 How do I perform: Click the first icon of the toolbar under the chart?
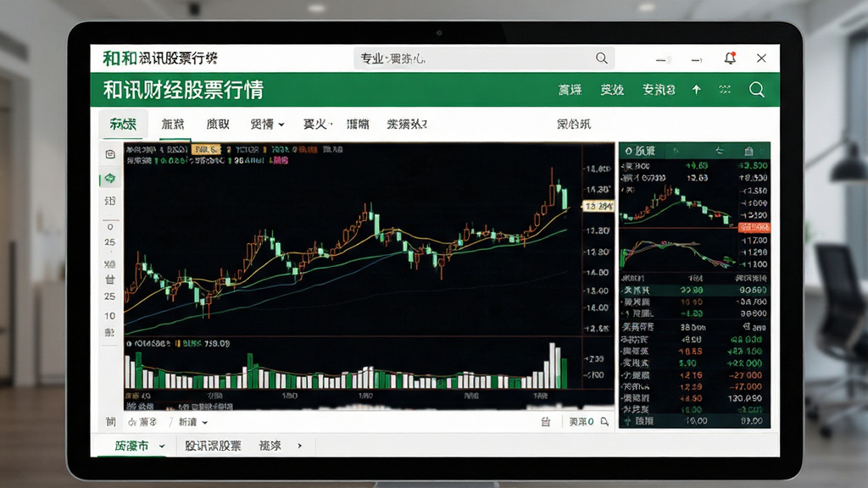[111, 422]
